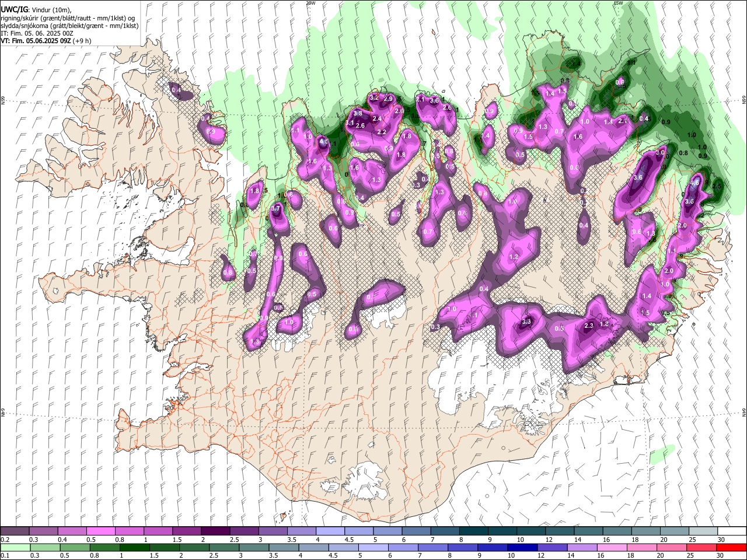Select top-row swatch between 6 and 7
The image size is (747, 560).
pos(416,531)
